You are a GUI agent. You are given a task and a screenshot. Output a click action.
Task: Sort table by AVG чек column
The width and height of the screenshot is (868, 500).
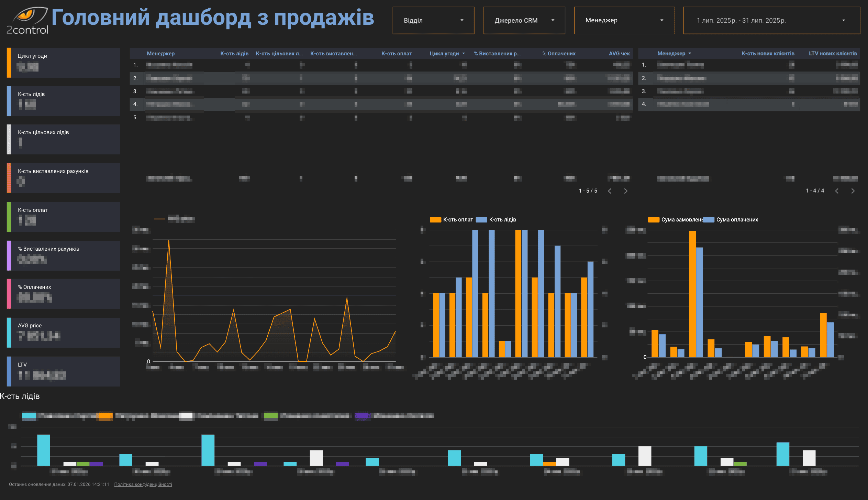pyautogui.click(x=619, y=54)
